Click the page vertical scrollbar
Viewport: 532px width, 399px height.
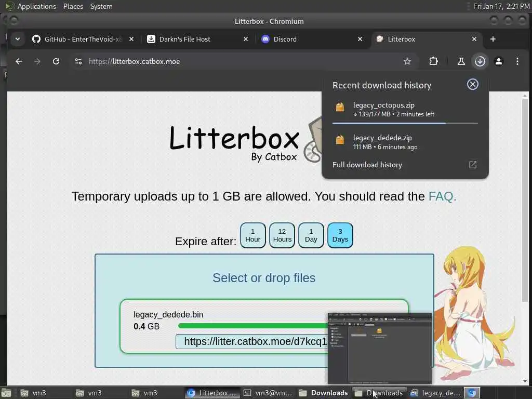pos(525,200)
